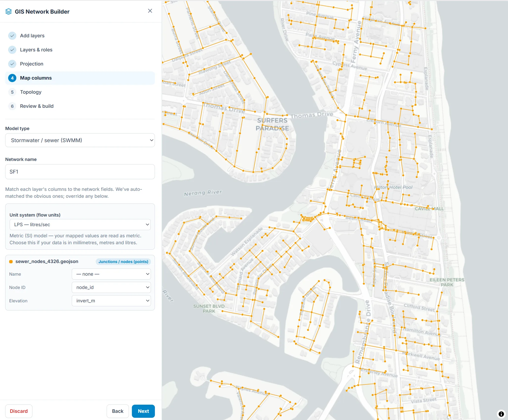Click the Network name input field
Screen dimensions: 508x420
pos(80,172)
